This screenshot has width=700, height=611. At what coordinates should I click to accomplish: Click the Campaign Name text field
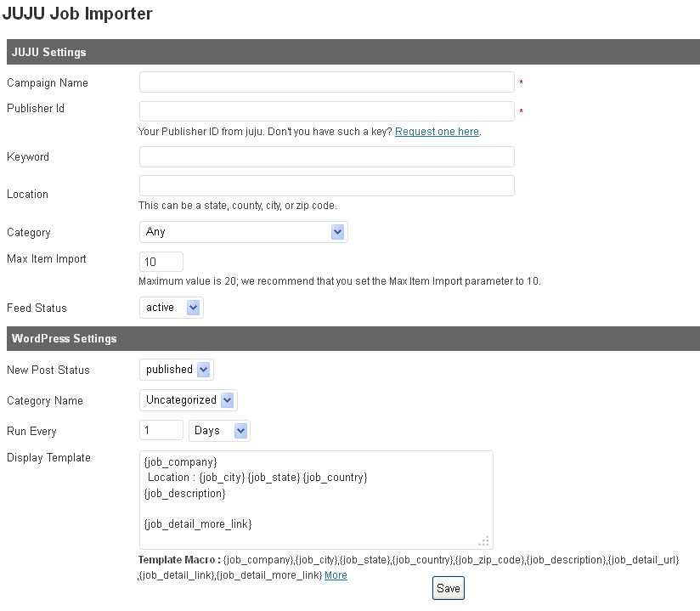(326, 82)
